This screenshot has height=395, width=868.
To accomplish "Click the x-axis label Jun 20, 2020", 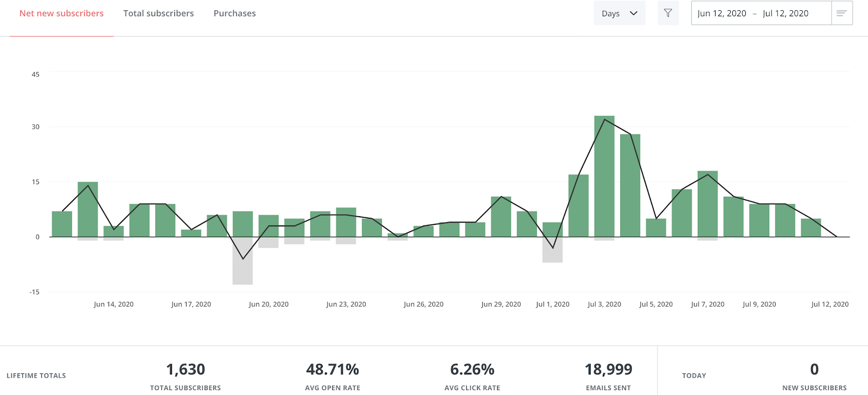I will click(x=269, y=305).
